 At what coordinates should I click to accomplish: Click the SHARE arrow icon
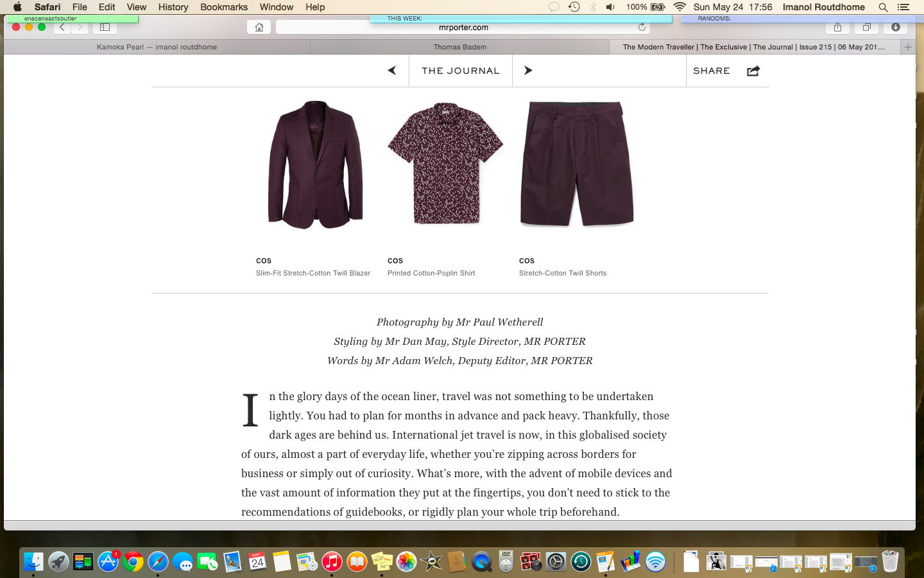753,71
